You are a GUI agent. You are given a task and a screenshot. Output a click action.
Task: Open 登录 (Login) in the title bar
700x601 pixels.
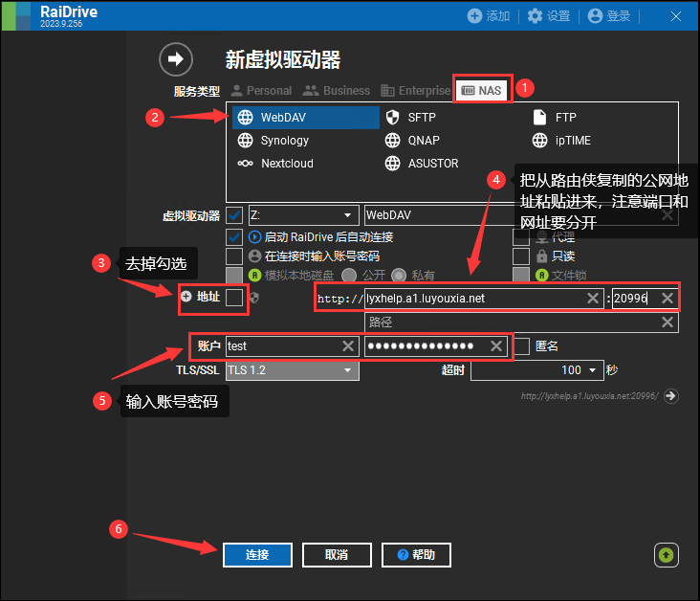[x=609, y=16]
